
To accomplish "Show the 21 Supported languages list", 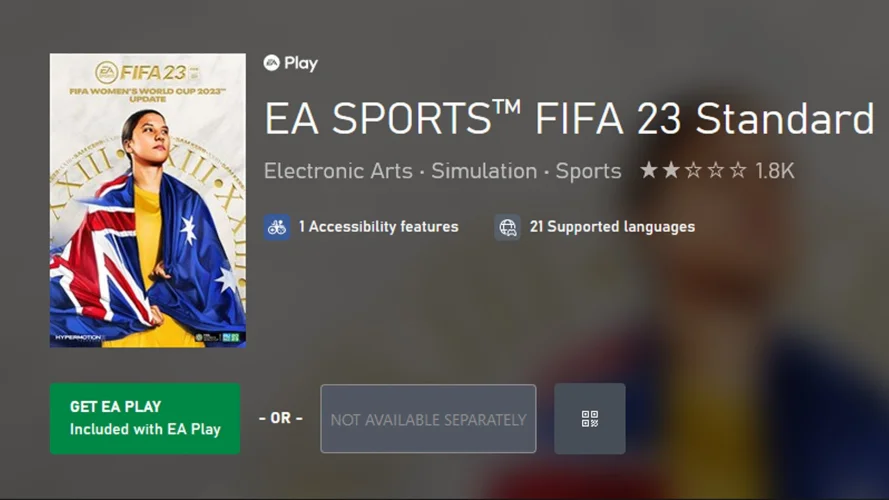I will click(612, 227).
